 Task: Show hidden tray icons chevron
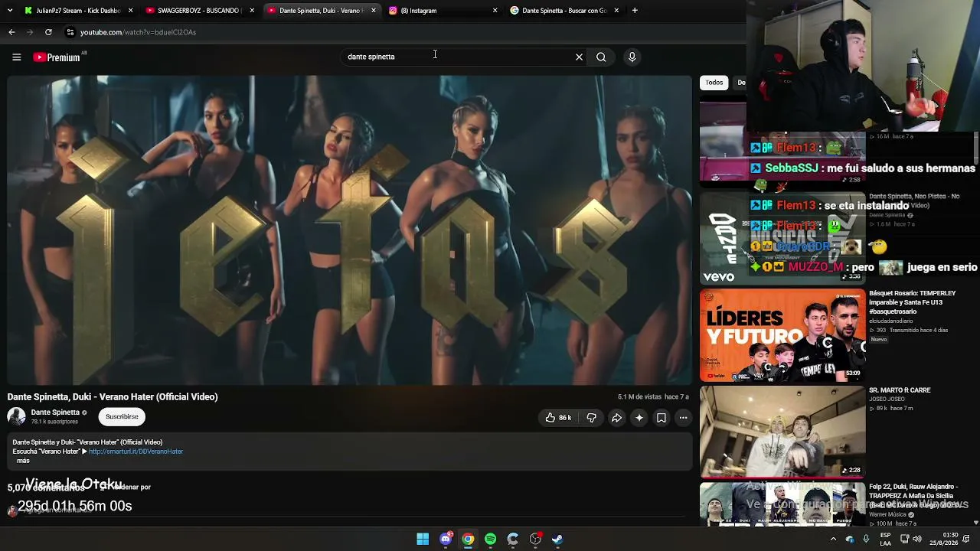(x=833, y=539)
